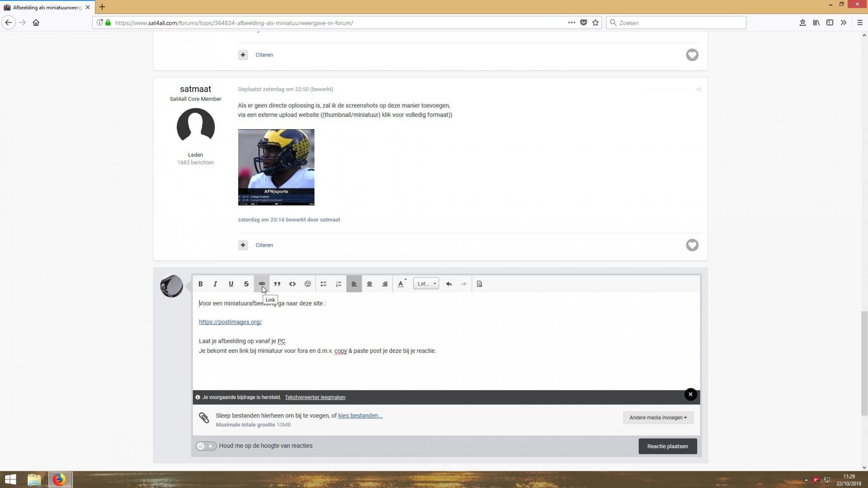Screen dimensions: 868x488
Task: Open the code insertion tool
Action: click(x=292, y=284)
